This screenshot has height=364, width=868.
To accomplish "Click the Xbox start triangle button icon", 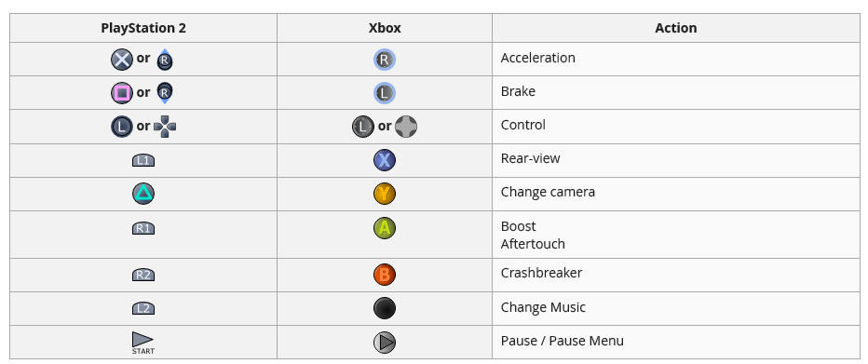I will [x=385, y=343].
